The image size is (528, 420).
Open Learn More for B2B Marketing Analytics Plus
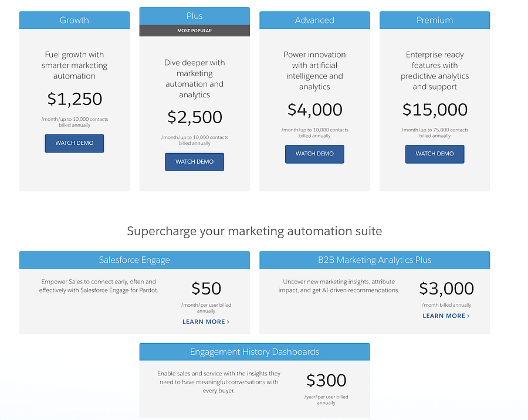click(x=446, y=316)
